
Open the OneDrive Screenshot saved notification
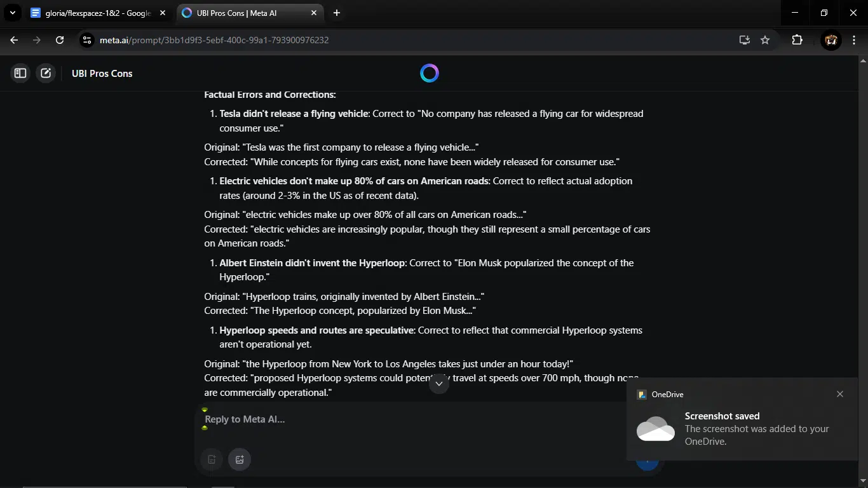point(741,419)
